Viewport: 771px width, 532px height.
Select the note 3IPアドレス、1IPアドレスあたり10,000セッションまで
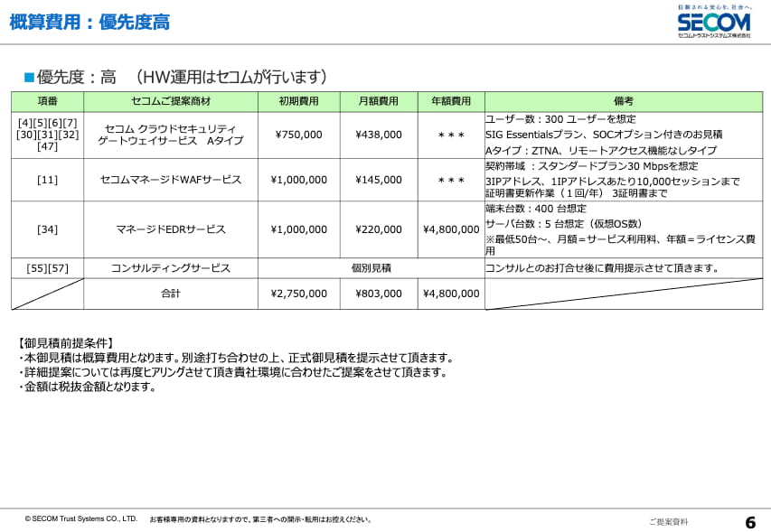[613, 182]
